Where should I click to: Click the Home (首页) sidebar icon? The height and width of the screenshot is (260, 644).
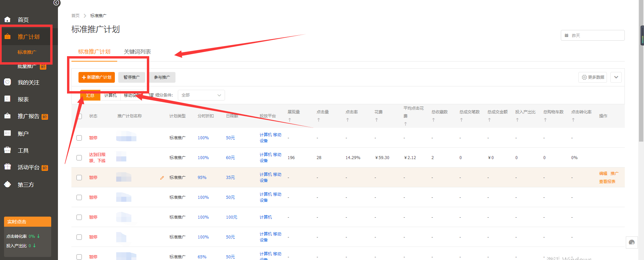[7, 20]
